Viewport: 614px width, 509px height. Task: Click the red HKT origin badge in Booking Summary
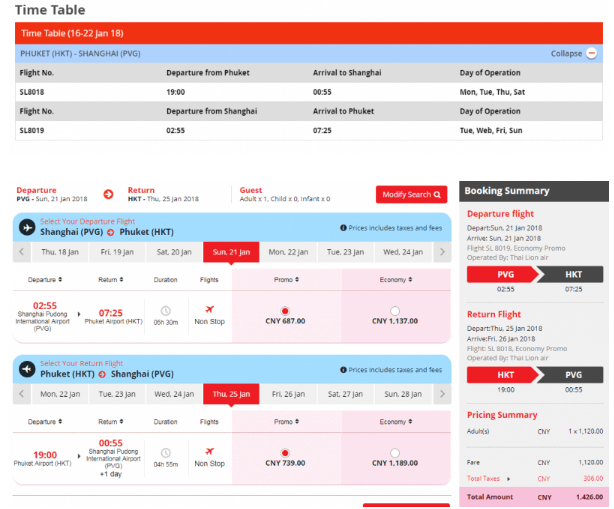[503, 375]
